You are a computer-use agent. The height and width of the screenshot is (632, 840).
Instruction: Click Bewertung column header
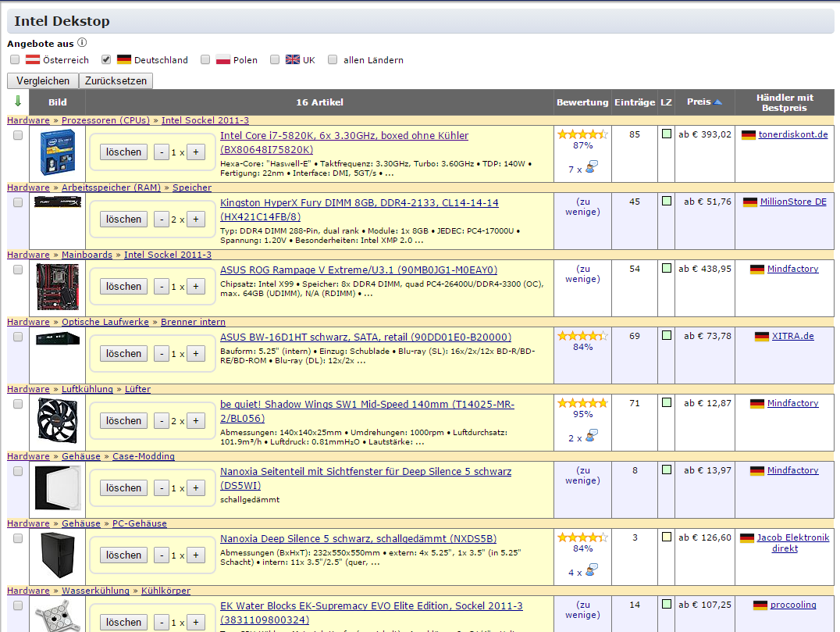click(582, 102)
